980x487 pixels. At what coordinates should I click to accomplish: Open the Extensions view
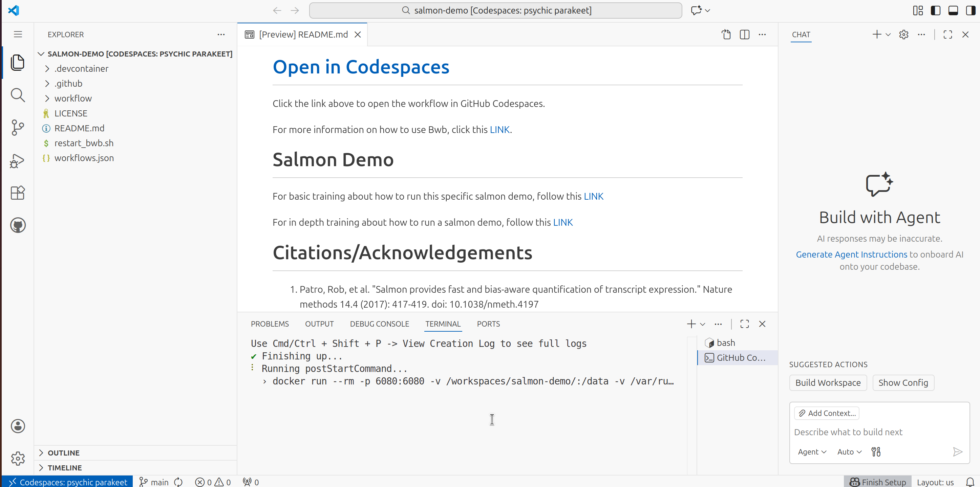point(18,193)
